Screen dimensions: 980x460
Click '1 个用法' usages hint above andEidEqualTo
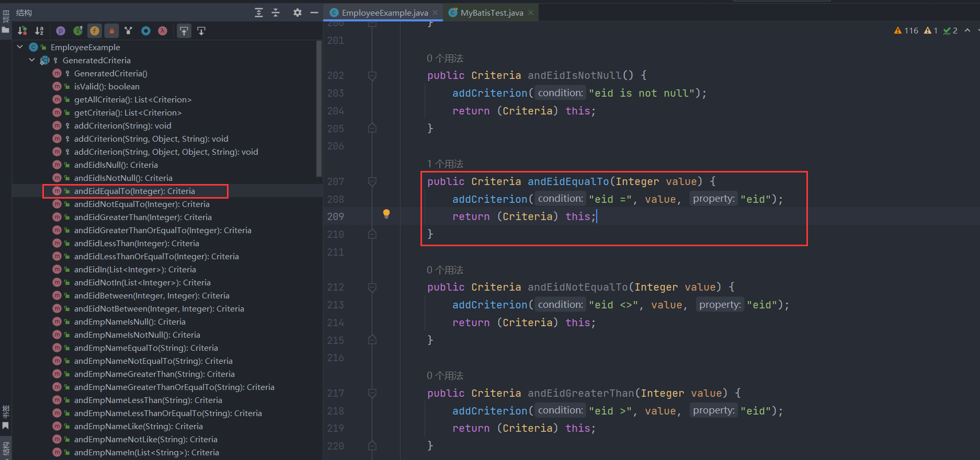pos(445,164)
